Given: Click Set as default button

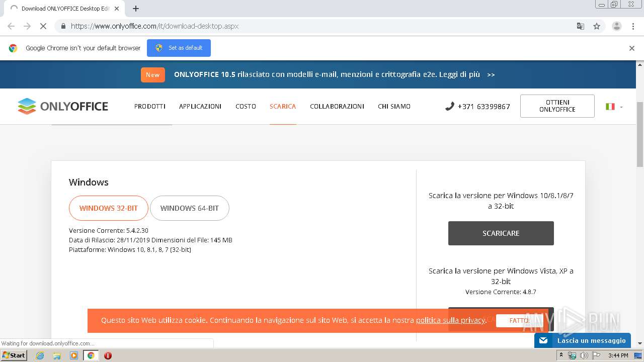Looking at the screenshot, I should click(179, 48).
